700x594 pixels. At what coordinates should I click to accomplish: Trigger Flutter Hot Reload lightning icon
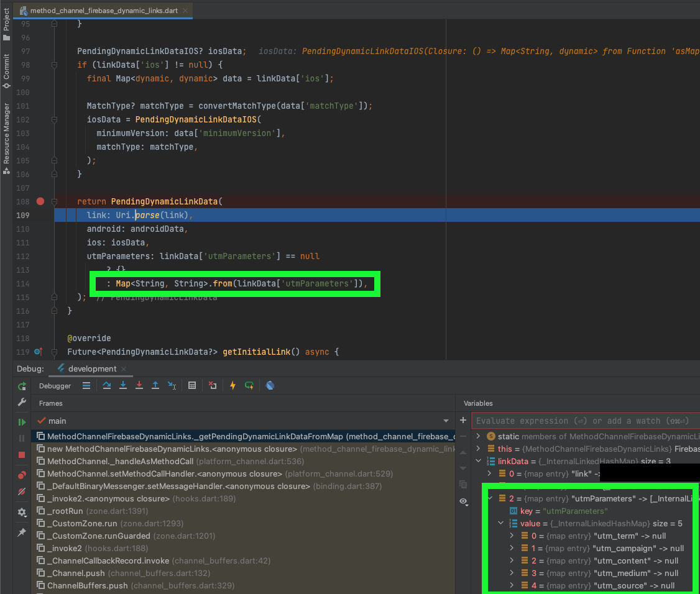coord(233,386)
